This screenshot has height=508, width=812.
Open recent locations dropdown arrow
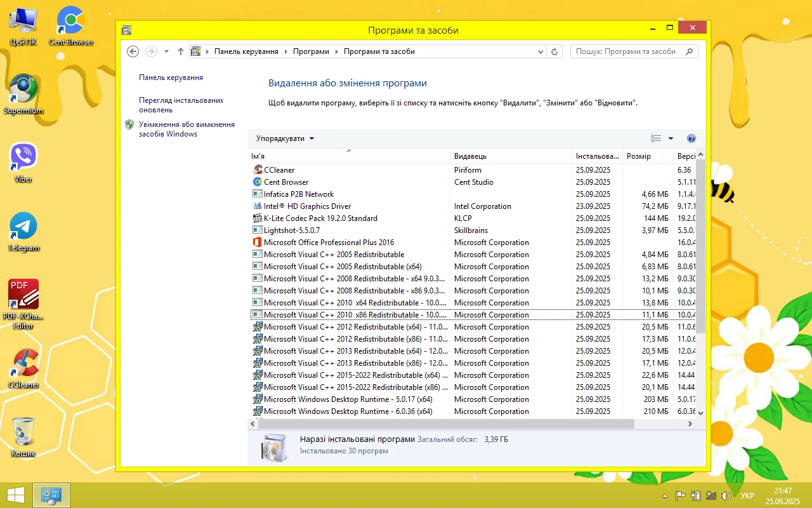[x=166, y=51]
